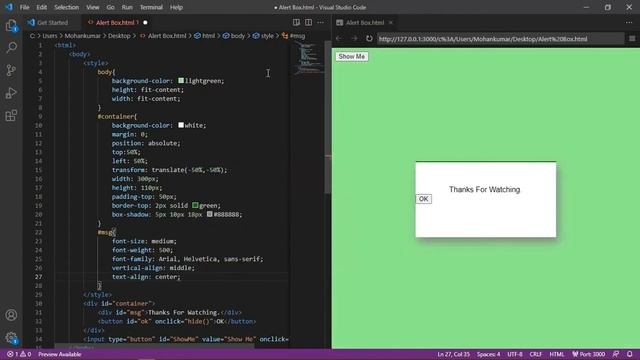
Task: Open the Selection menu
Action: [x=67, y=7]
